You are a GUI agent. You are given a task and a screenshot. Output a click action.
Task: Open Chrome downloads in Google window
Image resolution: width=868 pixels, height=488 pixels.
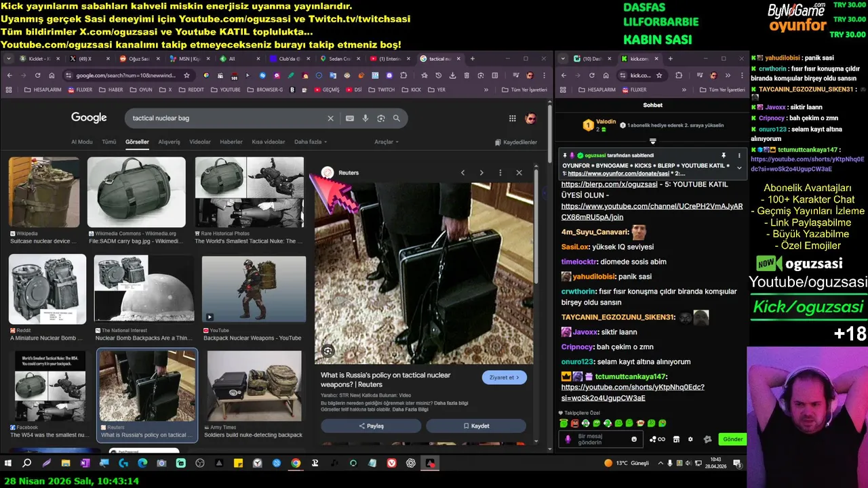(452, 75)
